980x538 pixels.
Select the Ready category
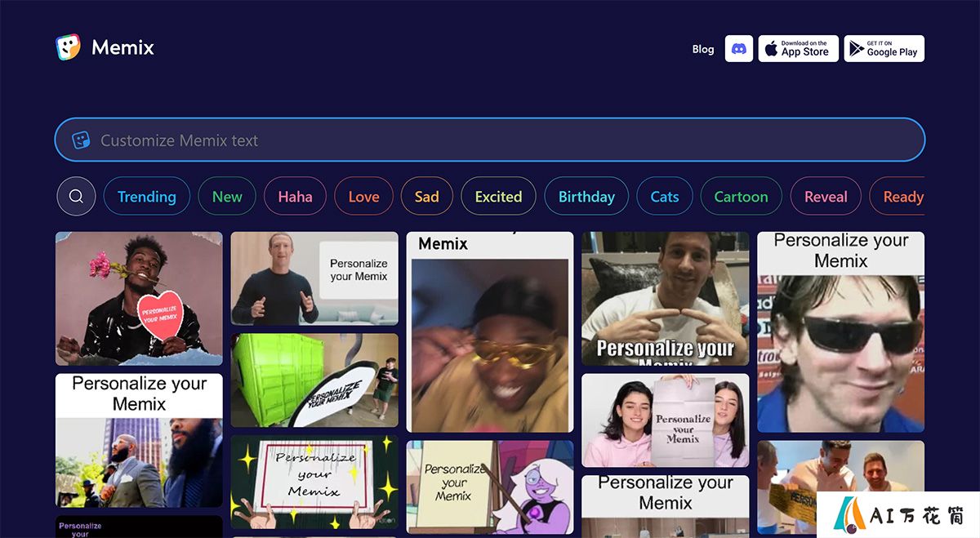(x=897, y=196)
